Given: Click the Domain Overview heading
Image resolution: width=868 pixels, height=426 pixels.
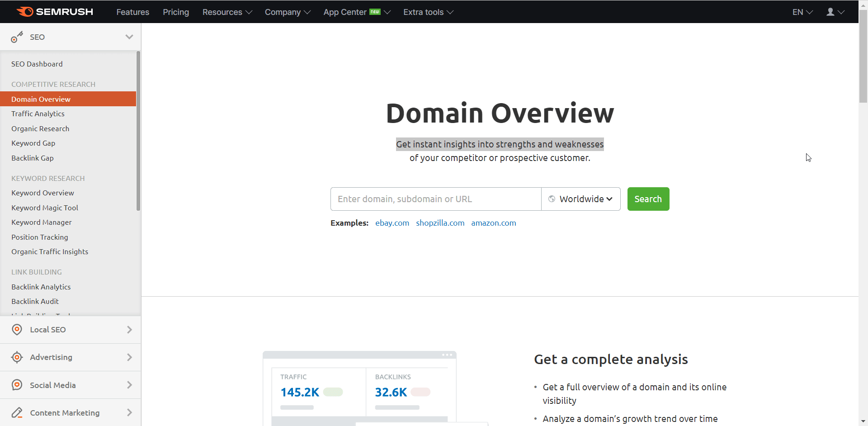Looking at the screenshot, I should point(500,113).
